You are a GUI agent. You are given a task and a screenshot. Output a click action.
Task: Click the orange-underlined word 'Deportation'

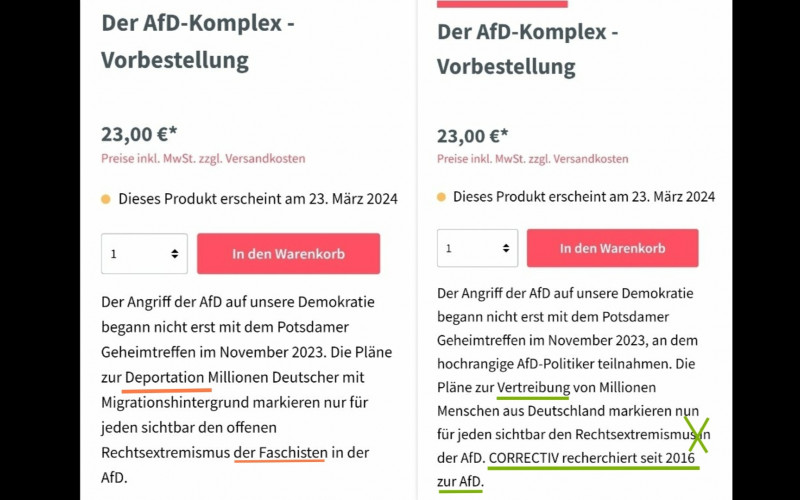coord(165,377)
